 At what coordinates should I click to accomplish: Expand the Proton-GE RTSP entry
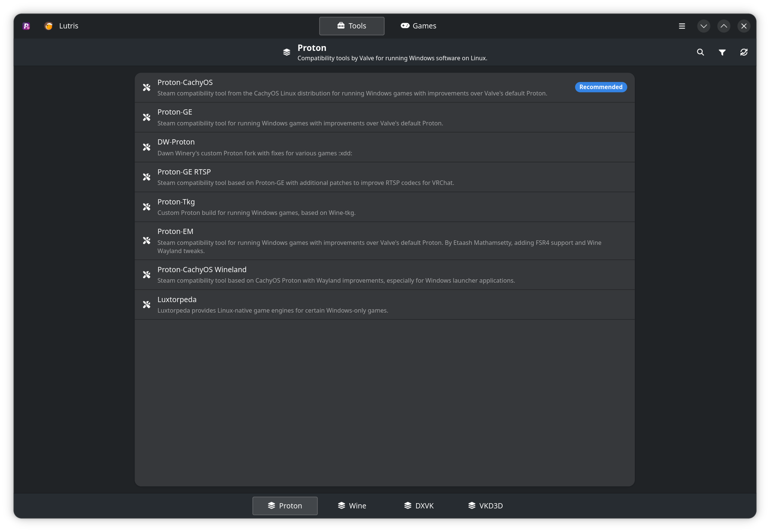pos(385,177)
